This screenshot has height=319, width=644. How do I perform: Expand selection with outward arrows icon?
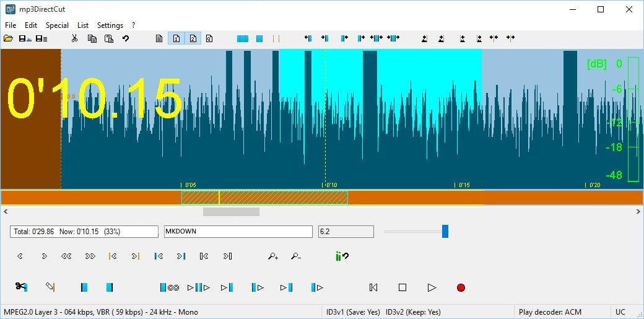376,38
